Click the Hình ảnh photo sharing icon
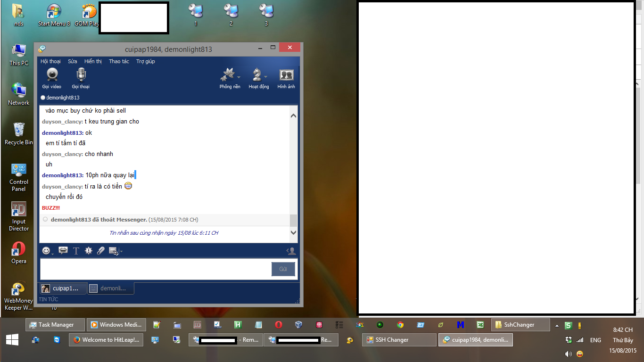The width and height of the screenshot is (644, 362). coord(286,78)
